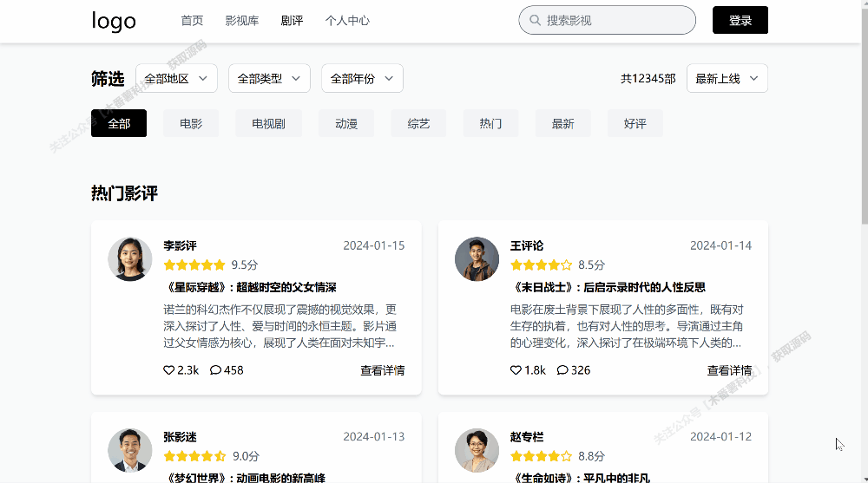Click the 热门影评 section heading
Viewport: 868px width, 483px height.
124,193
